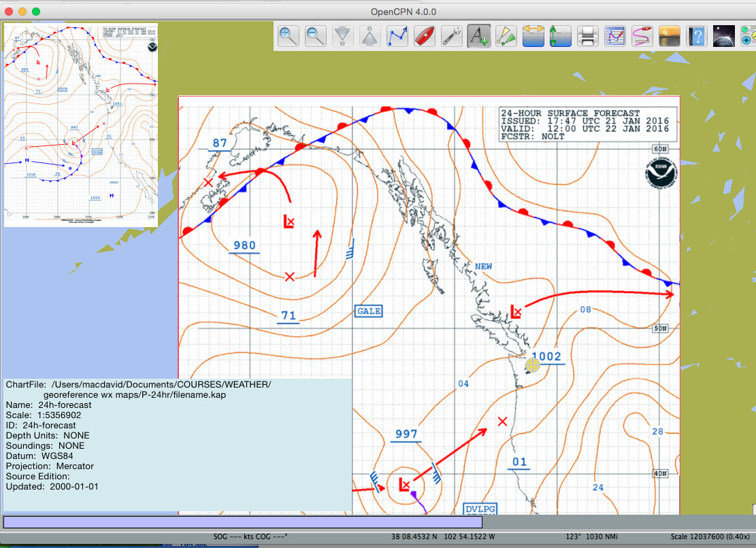Click the 'Datum: WGS84' info line
The height and width of the screenshot is (548, 756).
[39, 456]
